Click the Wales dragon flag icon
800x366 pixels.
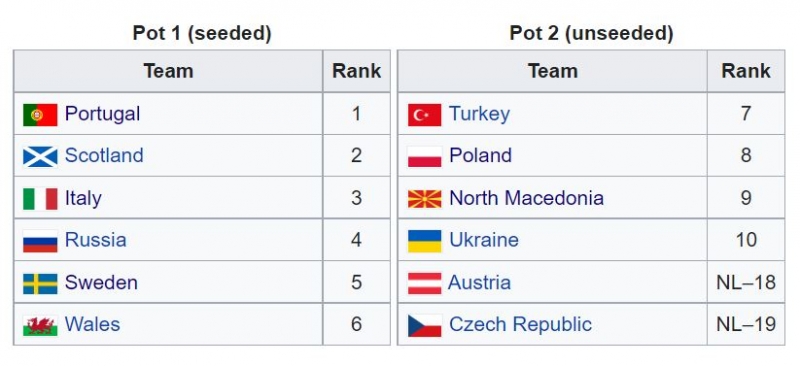(40, 326)
